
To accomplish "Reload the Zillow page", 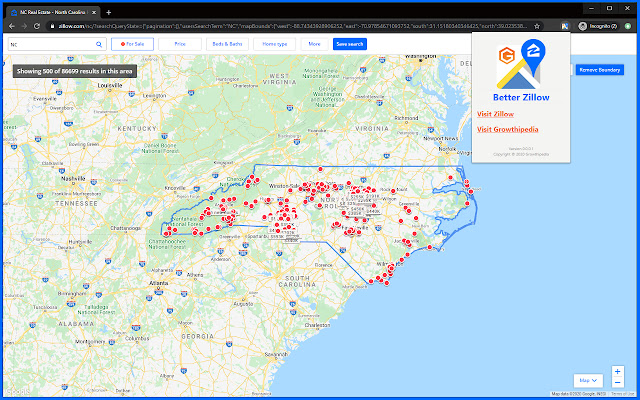I will coord(37,26).
